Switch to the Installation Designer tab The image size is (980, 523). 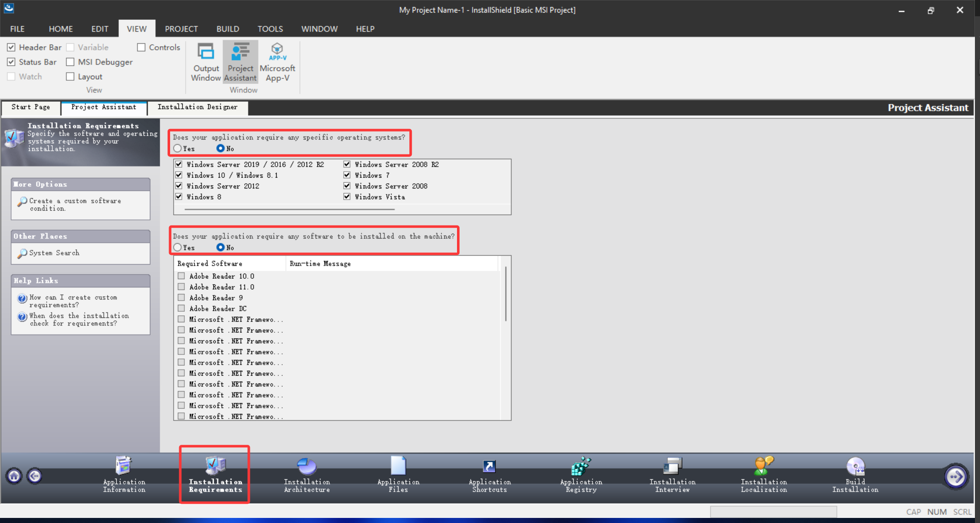click(x=198, y=107)
